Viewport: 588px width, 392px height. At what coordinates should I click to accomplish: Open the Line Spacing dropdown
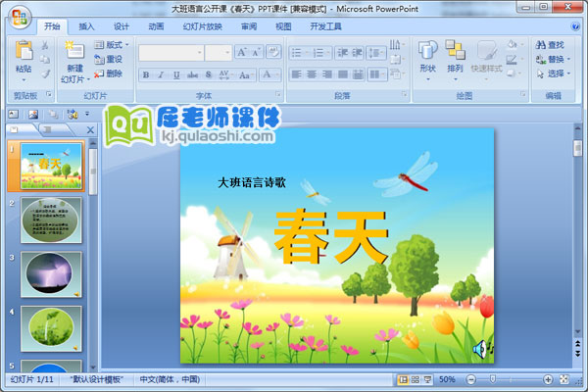pos(375,53)
